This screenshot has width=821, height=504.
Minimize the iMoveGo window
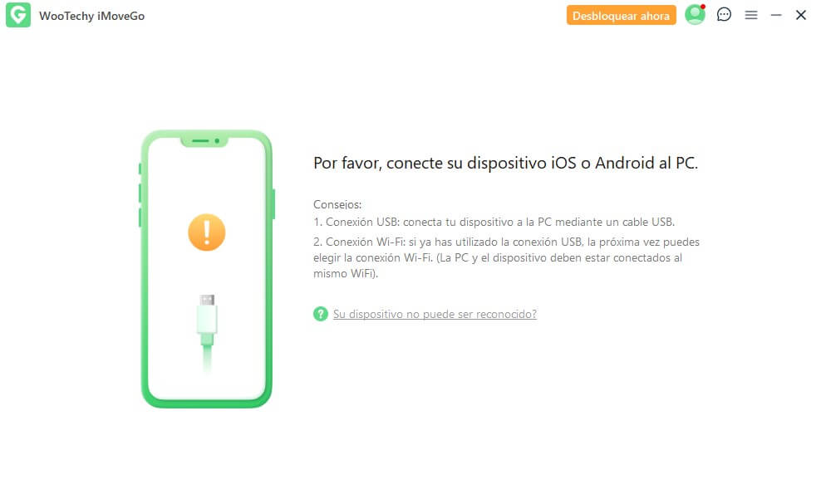point(776,15)
